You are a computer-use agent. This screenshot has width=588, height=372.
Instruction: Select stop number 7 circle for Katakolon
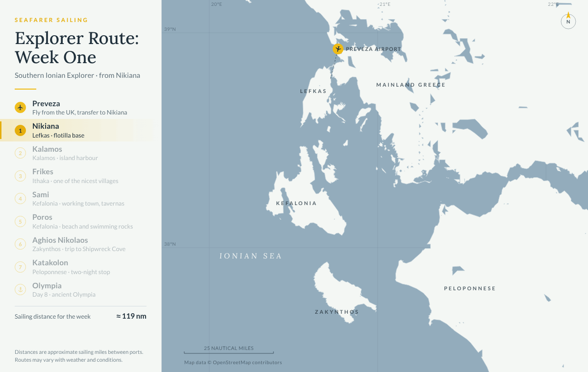pos(20,267)
